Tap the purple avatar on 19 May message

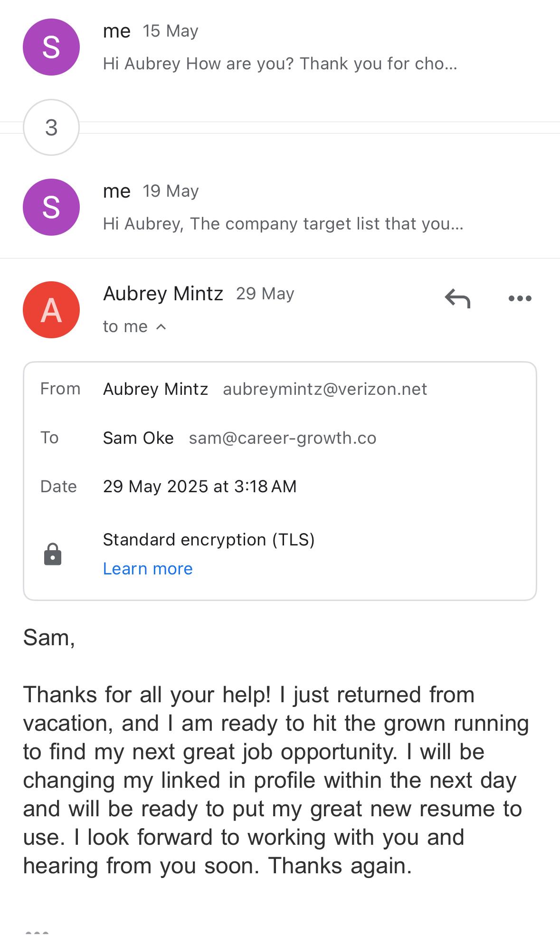pos(51,207)
